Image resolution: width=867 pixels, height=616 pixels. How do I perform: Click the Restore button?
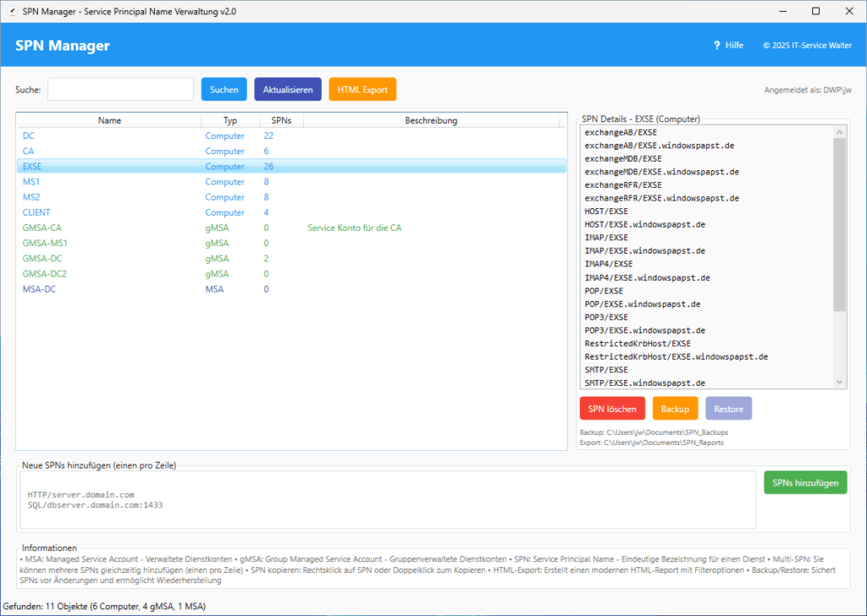[x=728, y=408]
